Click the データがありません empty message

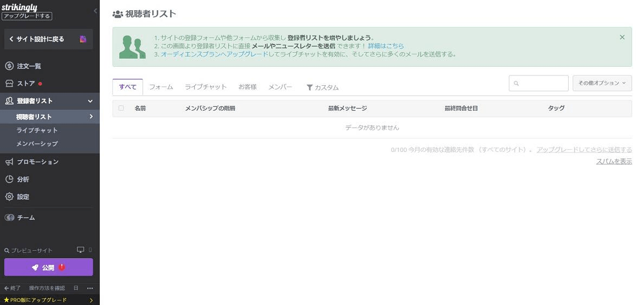point(372,128)
